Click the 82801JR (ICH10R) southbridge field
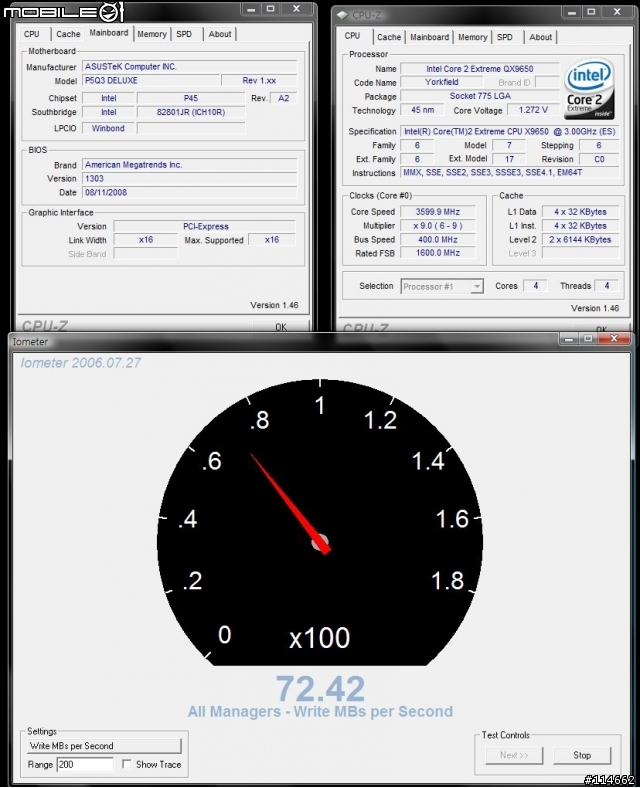640x788 pixels. (191, 112)
